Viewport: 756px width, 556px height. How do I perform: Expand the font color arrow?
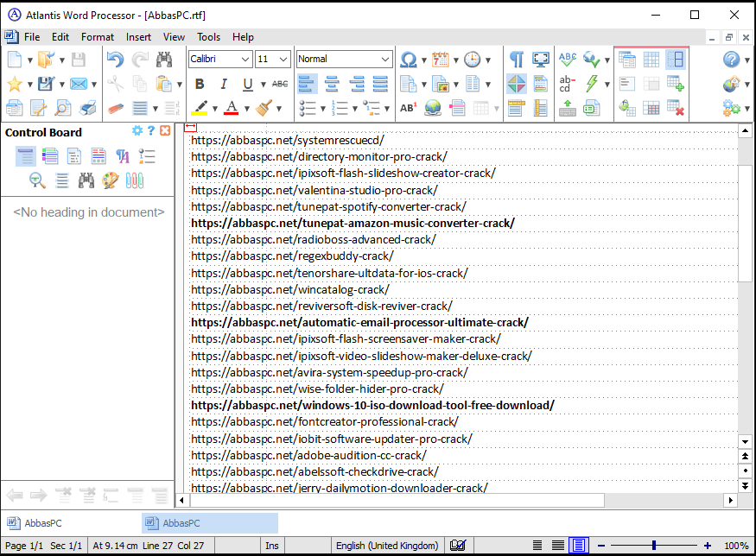(247, 109)
